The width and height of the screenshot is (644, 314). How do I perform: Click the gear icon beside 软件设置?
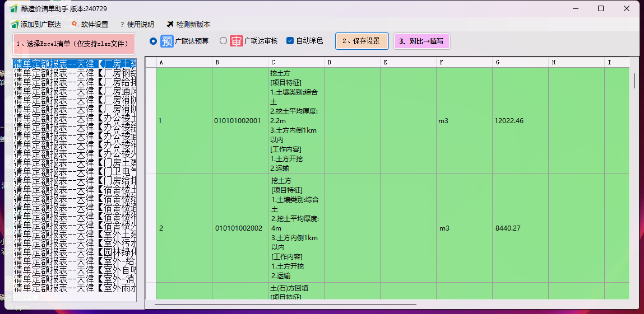pyautogui.click(x=74, y=24)
